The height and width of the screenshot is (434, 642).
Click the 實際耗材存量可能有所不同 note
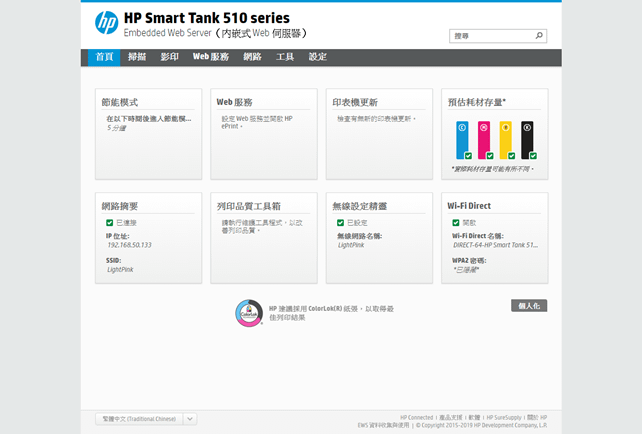(x=493, y=169)
